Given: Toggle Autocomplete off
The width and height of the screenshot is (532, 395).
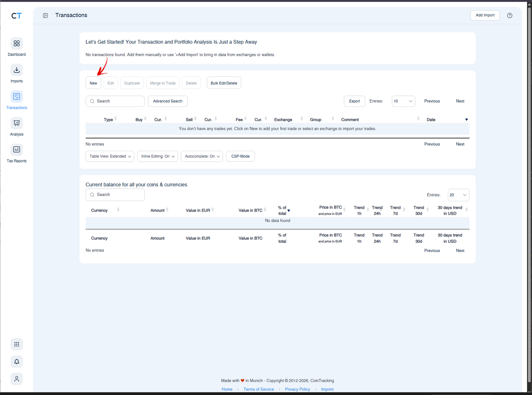Looking at the screenshot, I should [201, 156].
